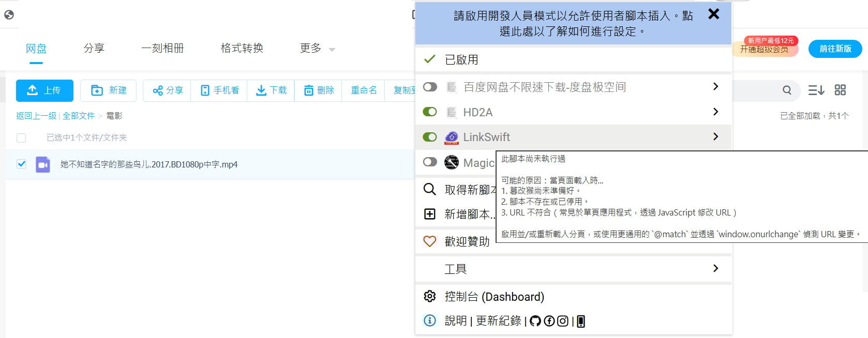
Task: Expand the 工具 submenu arrow
Action: [x=715, y=268]
